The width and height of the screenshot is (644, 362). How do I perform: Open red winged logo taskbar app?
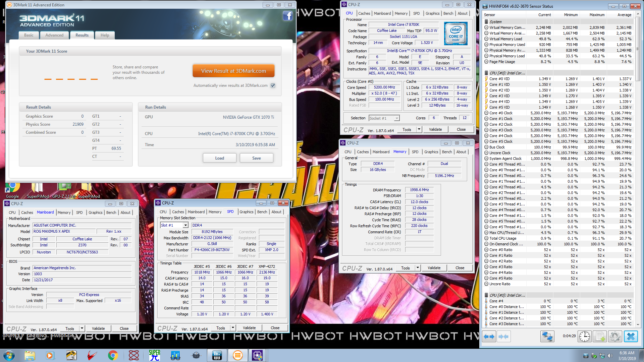[92, 355]
